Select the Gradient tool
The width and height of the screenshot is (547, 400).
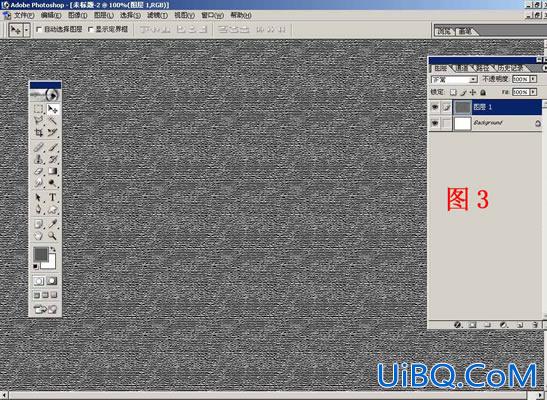pyautogui.click(x=52, y=171)
